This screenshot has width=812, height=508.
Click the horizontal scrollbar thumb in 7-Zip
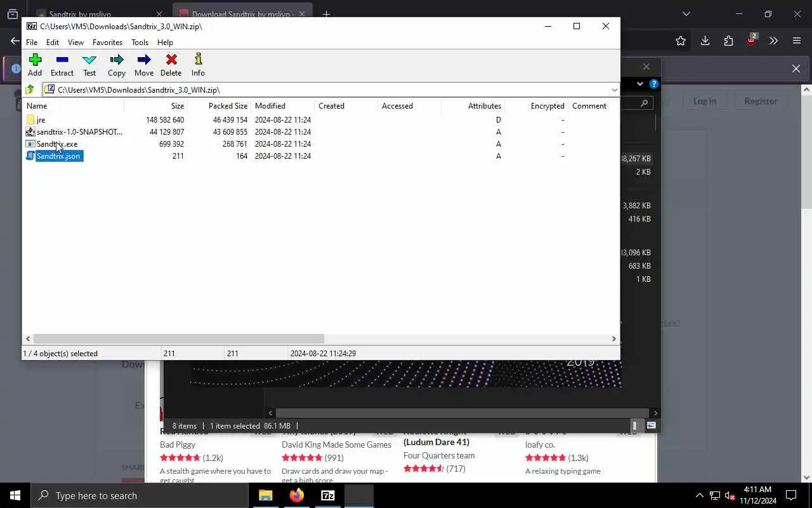click(x=178, y=339)
